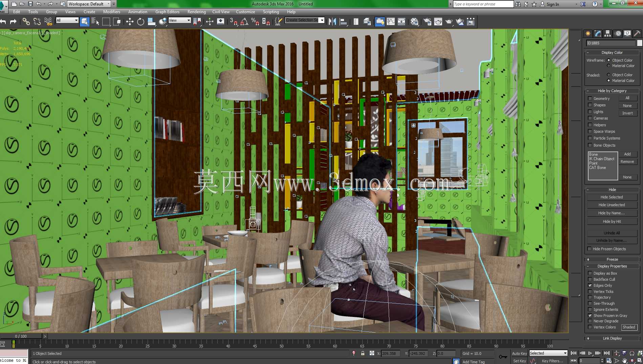Click the Unhide All button
643x364 pixels.
[x=612, y=233]
